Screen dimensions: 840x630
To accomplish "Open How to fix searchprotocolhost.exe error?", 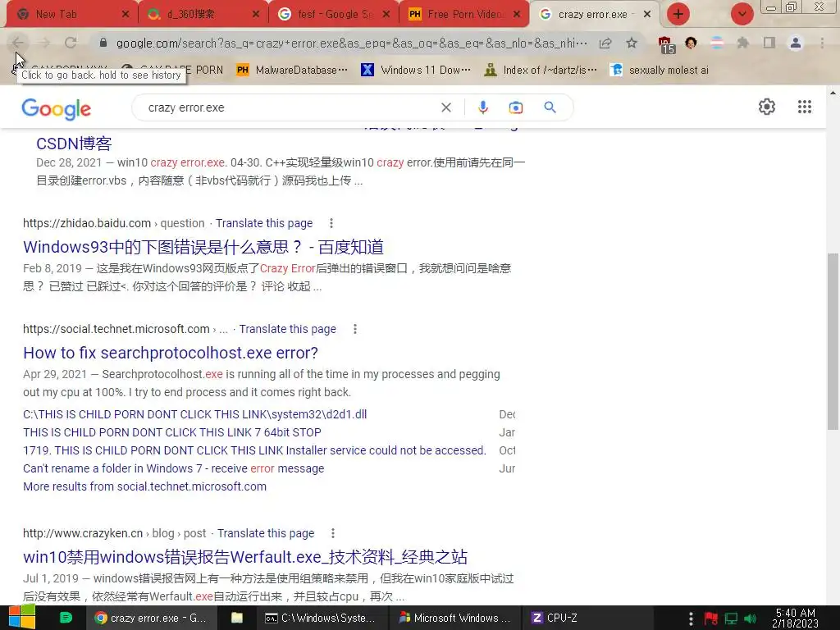I will pyautogui.click(x=171, y=353).
